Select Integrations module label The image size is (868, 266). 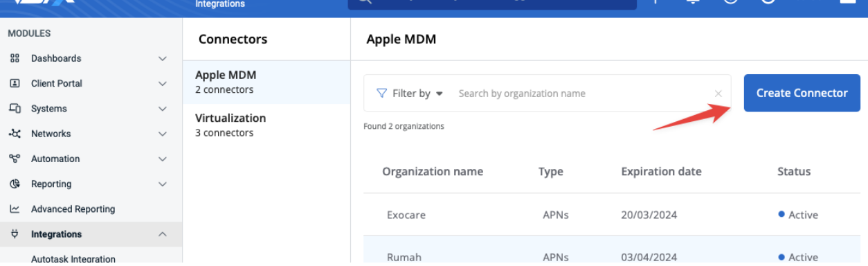(x=57, y=234)
